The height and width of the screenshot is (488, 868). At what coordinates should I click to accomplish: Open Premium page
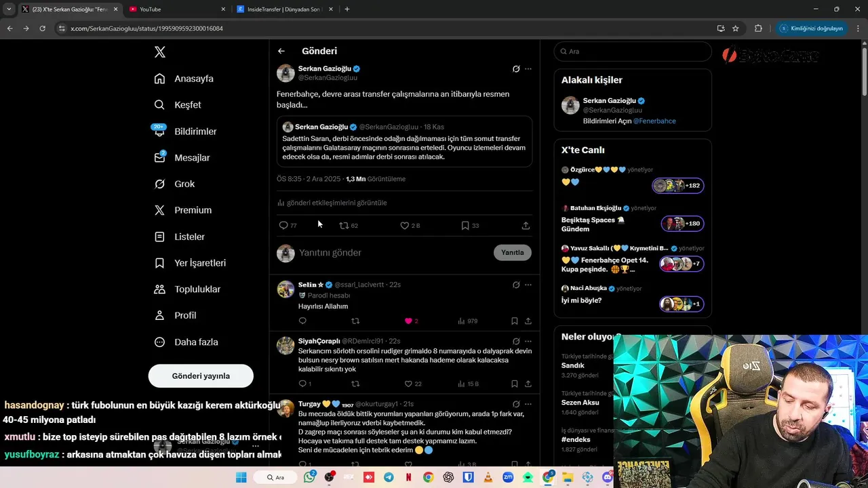tap(182, 210)
